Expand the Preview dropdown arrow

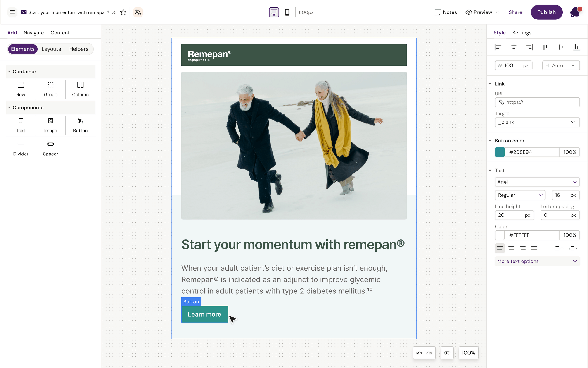pyautogui.click(x=497, y=12)
